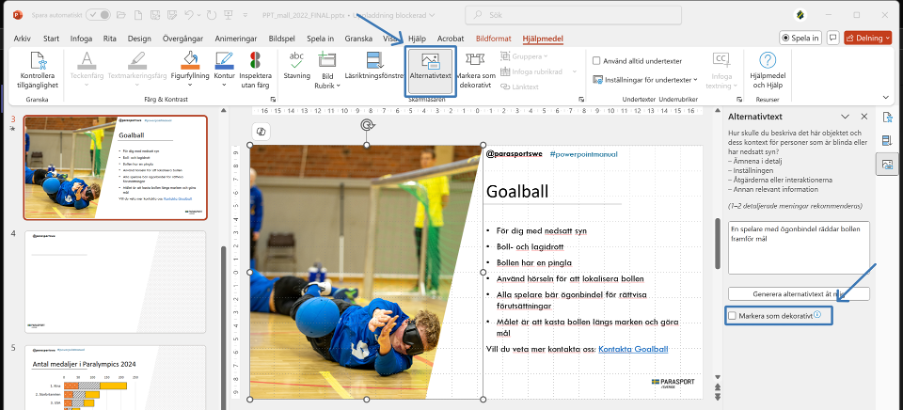Click the Kontur outline pen icon

coord(224,60)
